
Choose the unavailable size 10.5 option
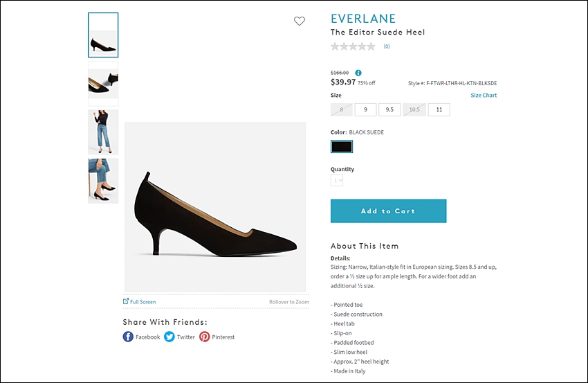[414, 109]
